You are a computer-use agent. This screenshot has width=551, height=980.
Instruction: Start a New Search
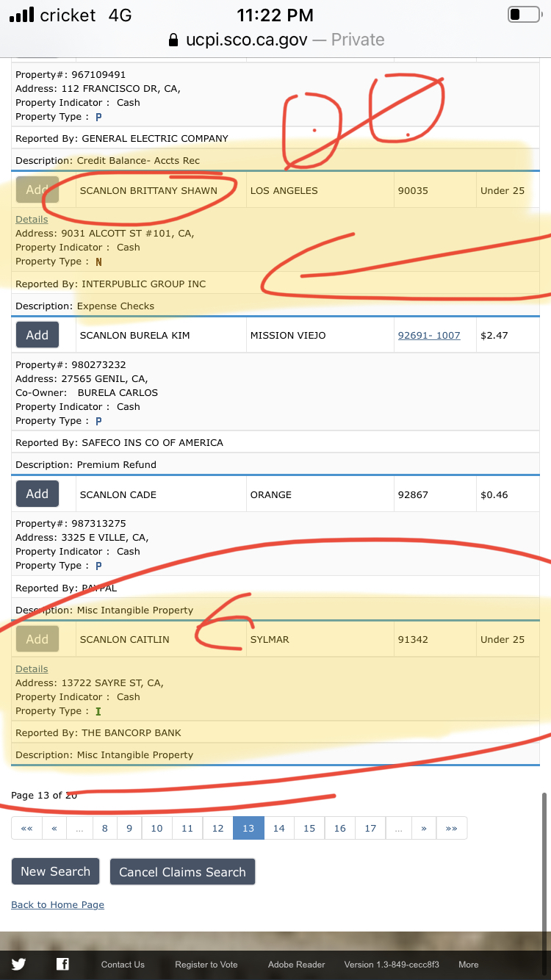click(55, 871)
